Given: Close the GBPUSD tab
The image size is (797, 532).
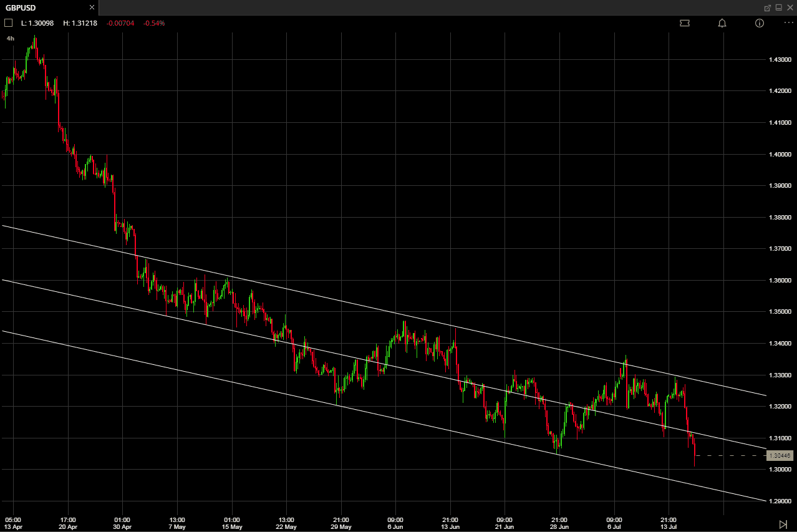Looking at the screenshot, I should pyautogui.click(x=92, y=8).
